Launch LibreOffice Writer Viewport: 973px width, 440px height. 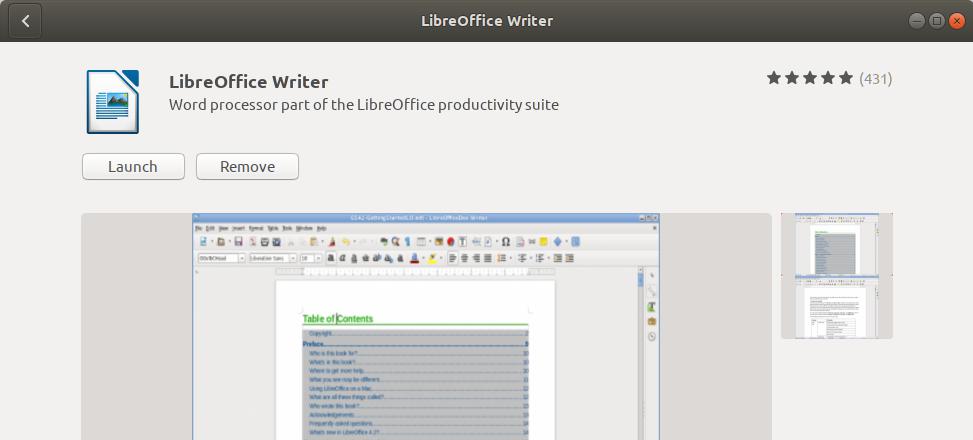(133, 166)
